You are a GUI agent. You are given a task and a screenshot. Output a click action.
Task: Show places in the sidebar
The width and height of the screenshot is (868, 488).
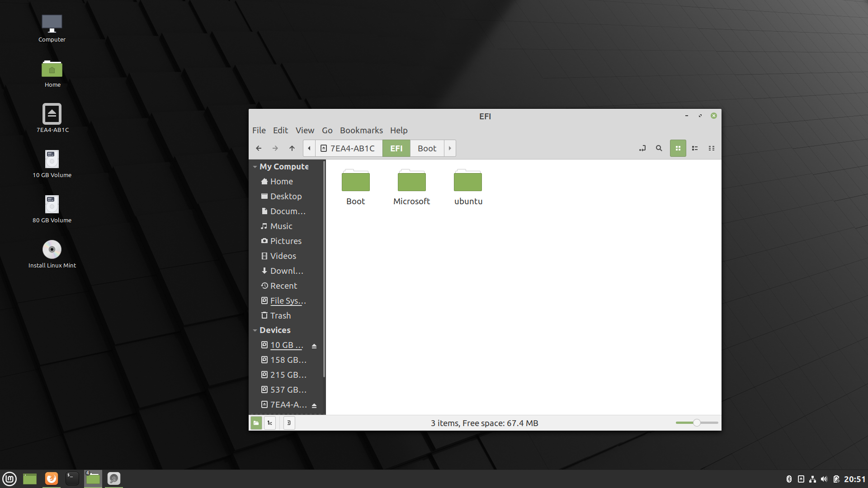[256, 423]
